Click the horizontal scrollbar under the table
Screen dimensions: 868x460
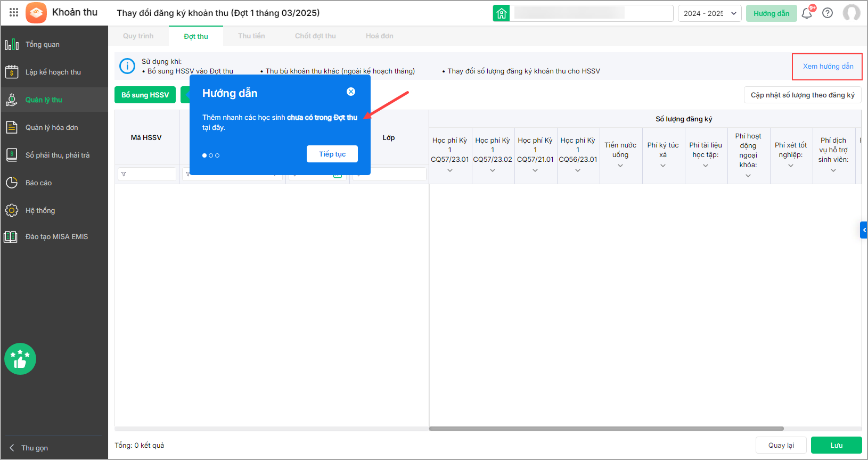606,429
